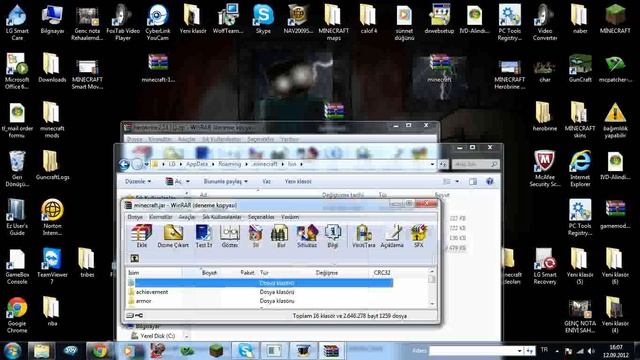Open the Internet Explorer desktop icon

[x=580, y=169]
